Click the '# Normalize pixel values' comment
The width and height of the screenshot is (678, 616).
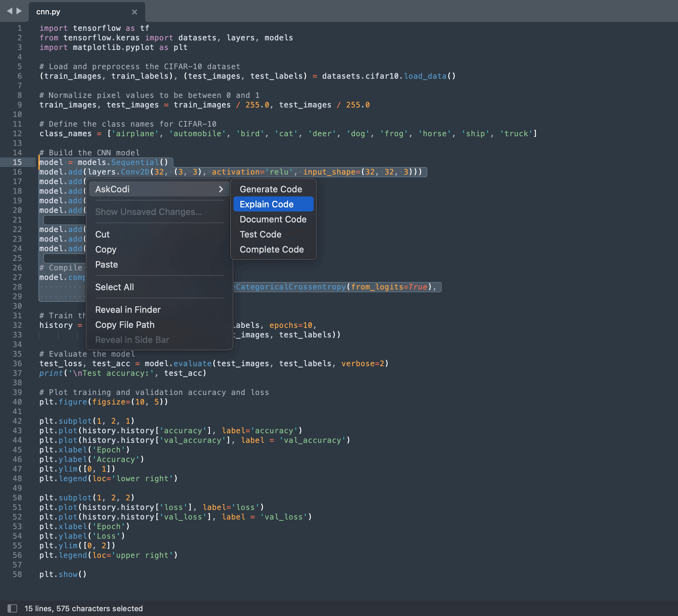click(149, 95)
